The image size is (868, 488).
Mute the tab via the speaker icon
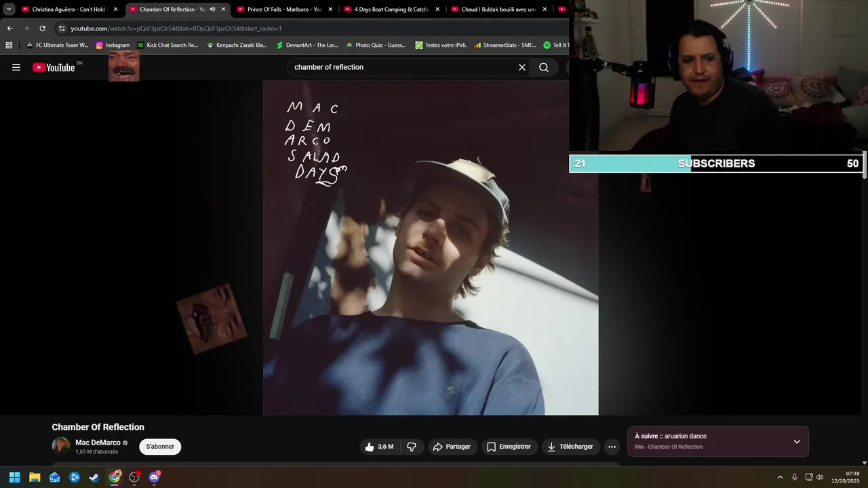coord(212,9)
